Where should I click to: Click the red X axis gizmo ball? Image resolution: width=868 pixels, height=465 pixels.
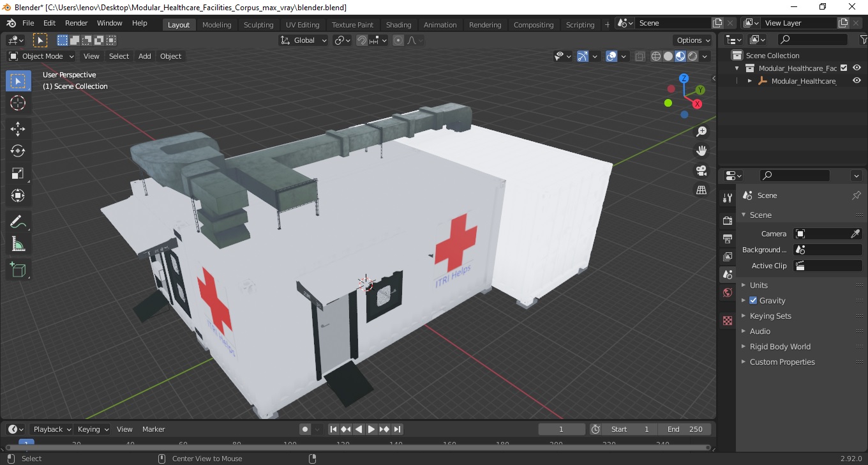point(698,103)
